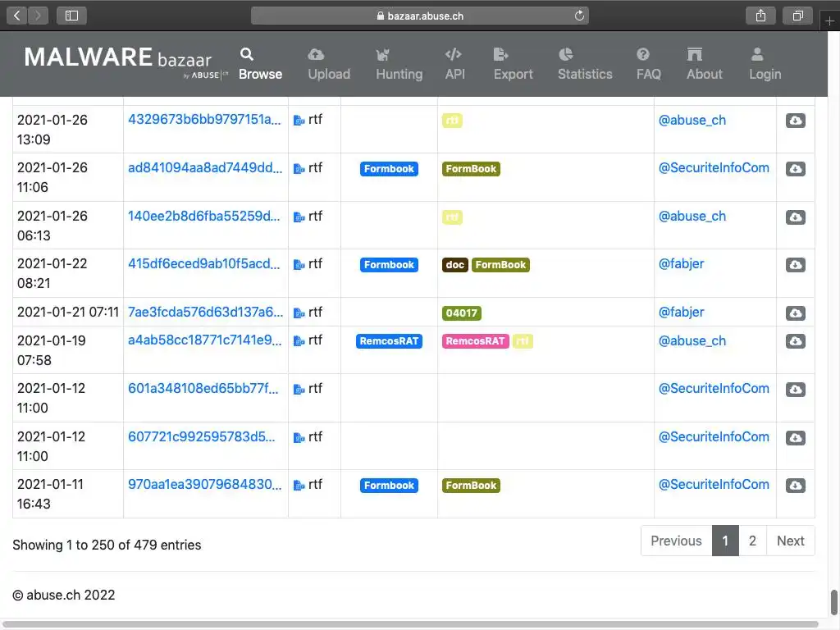Open the Statistics menu item
840x630 pixels.
pyautogui.click(x=585, y=64)
